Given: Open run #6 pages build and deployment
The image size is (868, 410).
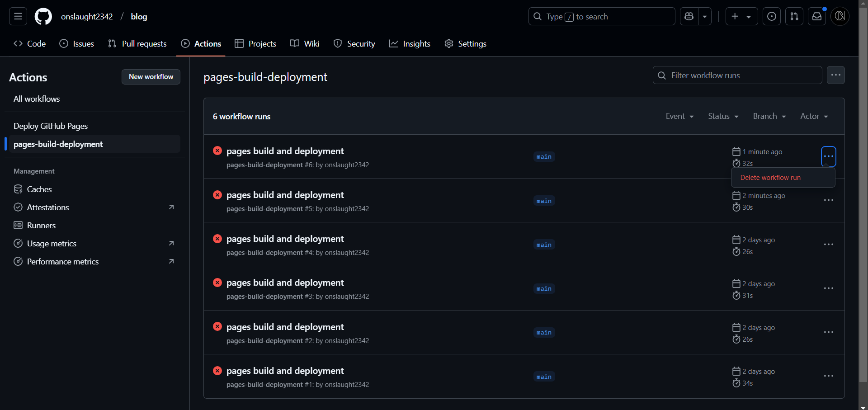Looking at the screenshot, I should (285, 151).
